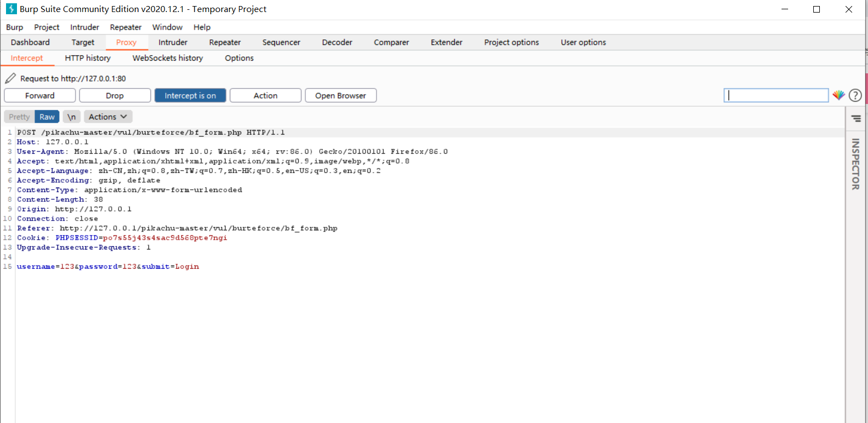This screenshot has width=868, height=423.
Task: Click the Upgrade-Insecure-Requests header line
Action: click(x=84, y=247)
